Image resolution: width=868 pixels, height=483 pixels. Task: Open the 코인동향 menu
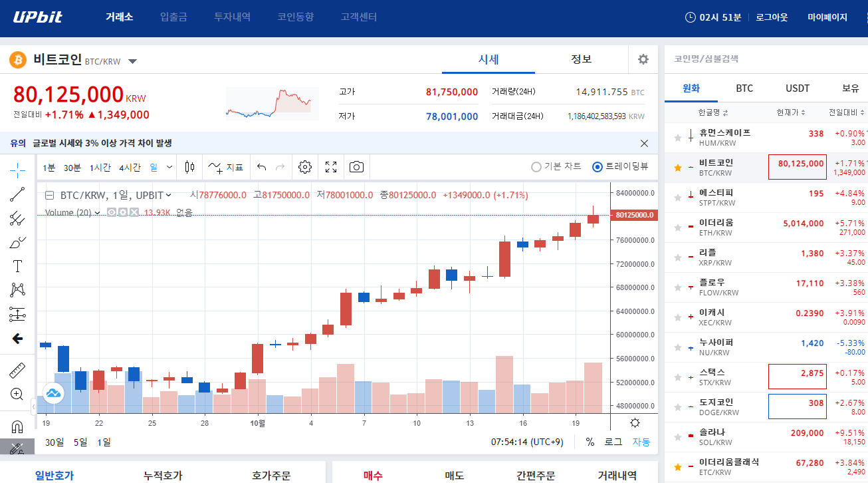pos(296,17)
